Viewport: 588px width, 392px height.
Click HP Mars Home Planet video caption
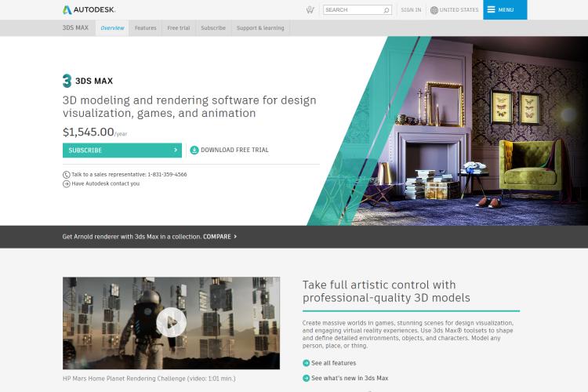pyautogui.click(x=149, y=379)
